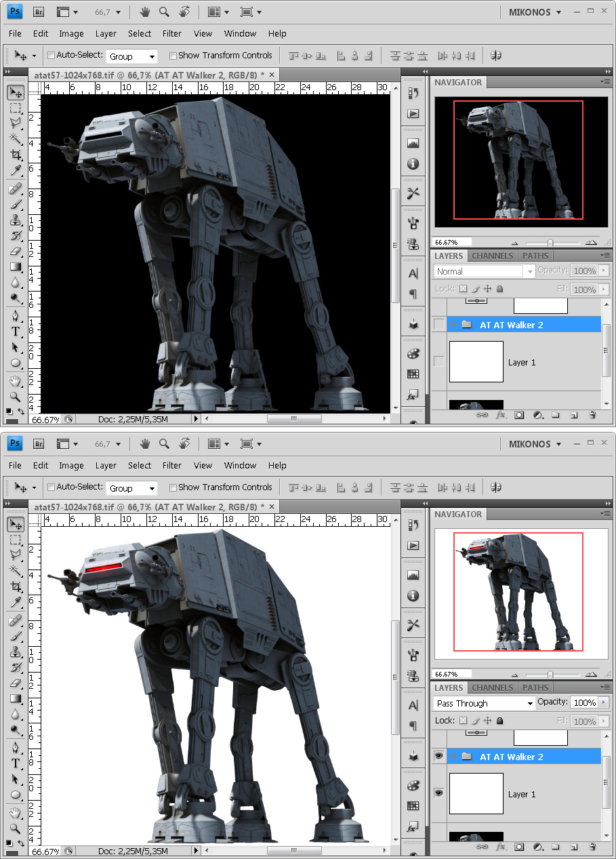Expand AT AT Walker 2 group in black-background window
This screenshot has width=616, height=859.
point(454,325)
